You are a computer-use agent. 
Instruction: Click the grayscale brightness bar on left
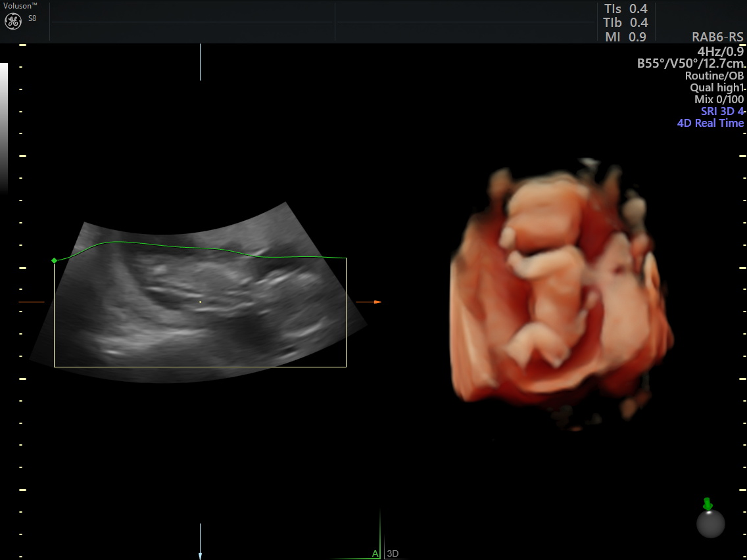click(4, 125)
